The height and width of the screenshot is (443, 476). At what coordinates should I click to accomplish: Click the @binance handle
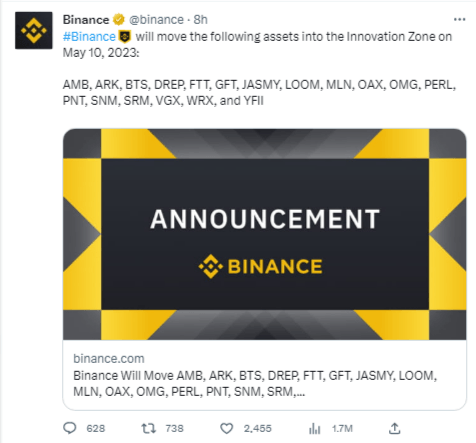tap(156, 20)
